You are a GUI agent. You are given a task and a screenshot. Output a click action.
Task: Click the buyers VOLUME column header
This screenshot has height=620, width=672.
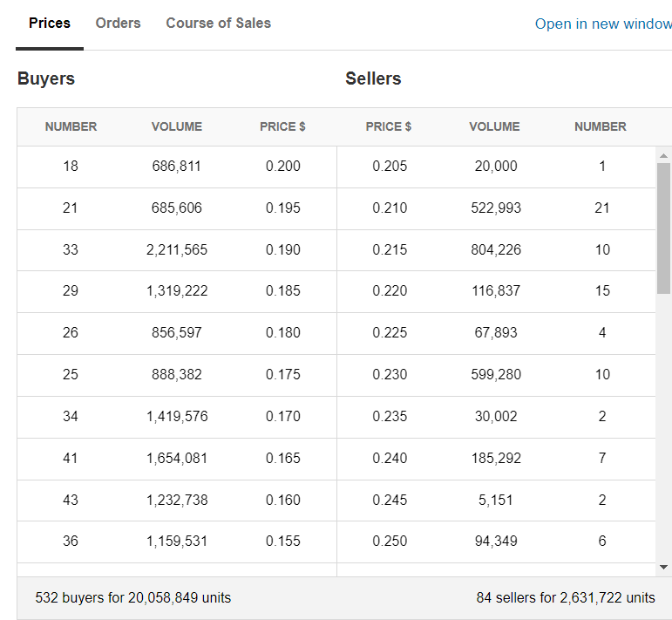177,126
